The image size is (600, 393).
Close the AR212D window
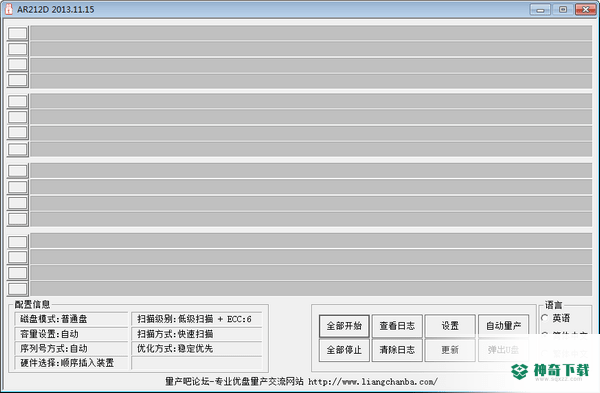click(x=586, y=10)
